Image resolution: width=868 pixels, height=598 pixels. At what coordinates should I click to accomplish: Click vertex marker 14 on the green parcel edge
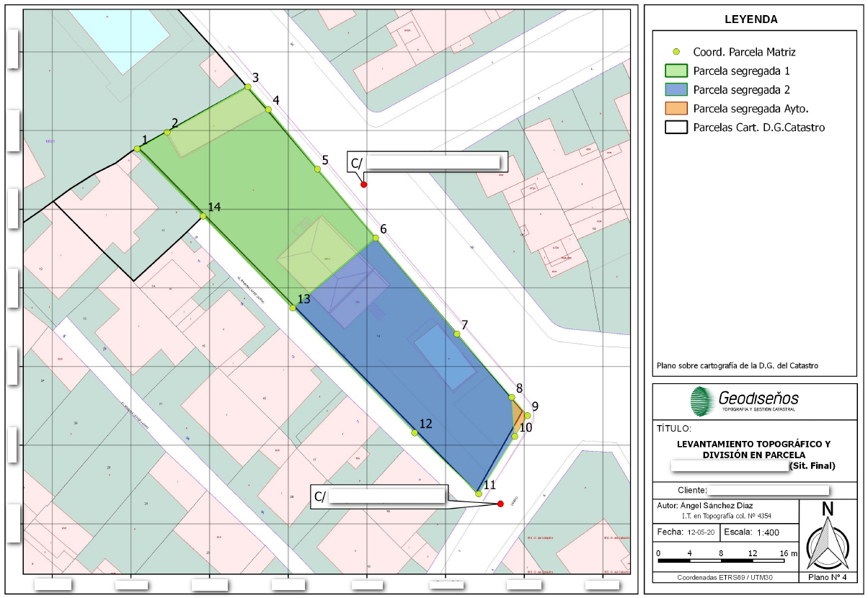coord(204,218)
